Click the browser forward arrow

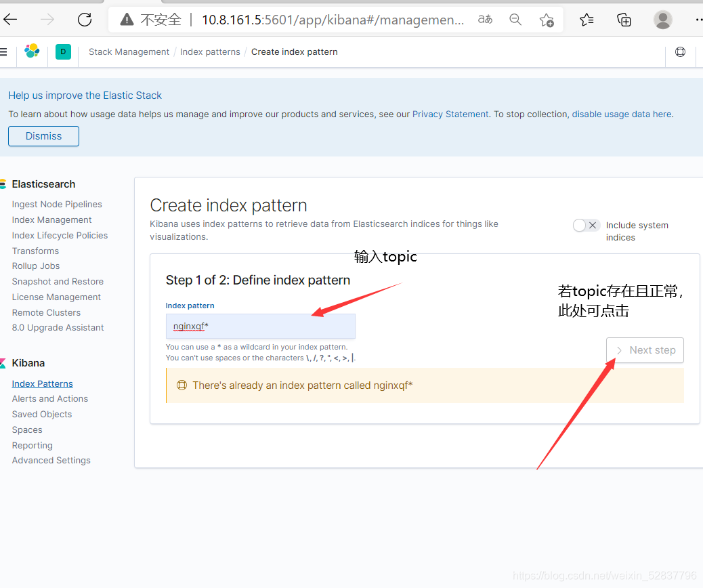pos(47,19)
